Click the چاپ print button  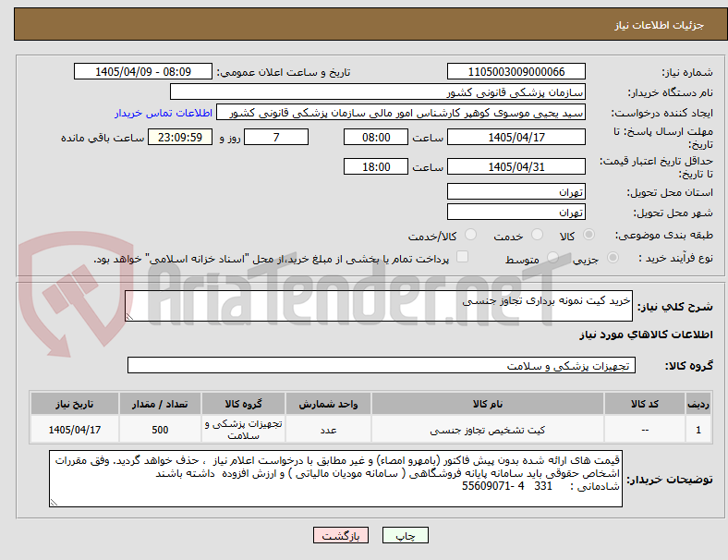pos(406,535)
